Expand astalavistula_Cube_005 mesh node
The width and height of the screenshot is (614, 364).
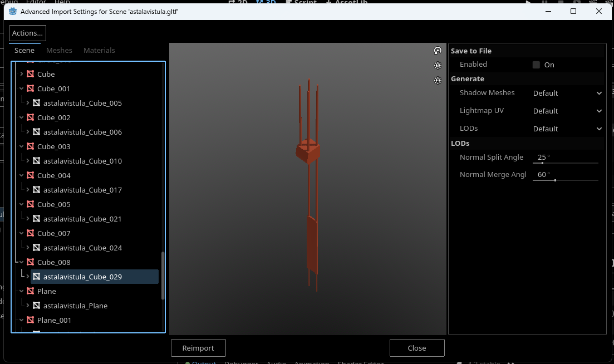[28, 103]
